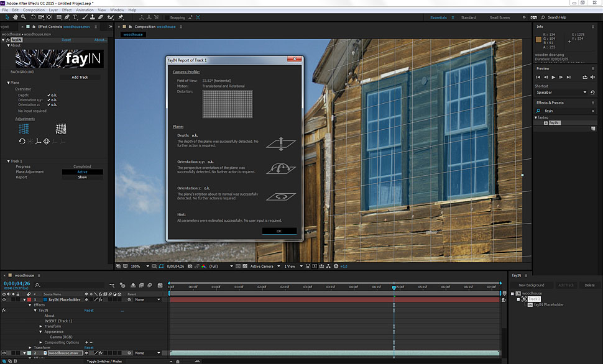The height and width of the screenshot is (364, 603).
Task: Select the Zoom magnifier tool
Action: coord(24,17)
